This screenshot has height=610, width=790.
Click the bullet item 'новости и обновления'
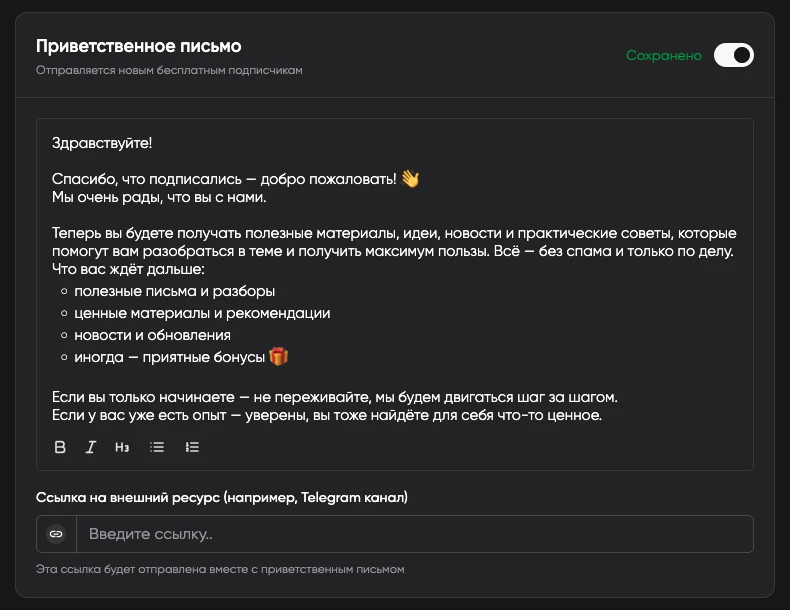[x=152, y=335]
